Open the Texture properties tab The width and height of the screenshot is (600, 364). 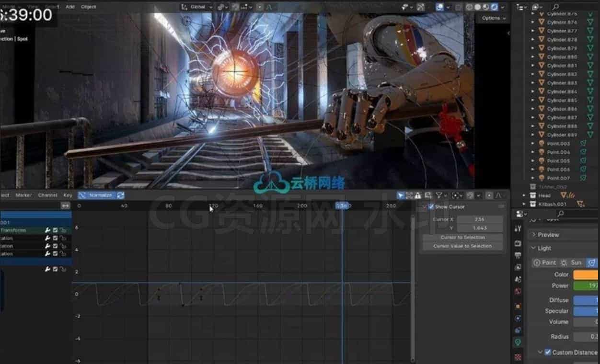point(518,357)
